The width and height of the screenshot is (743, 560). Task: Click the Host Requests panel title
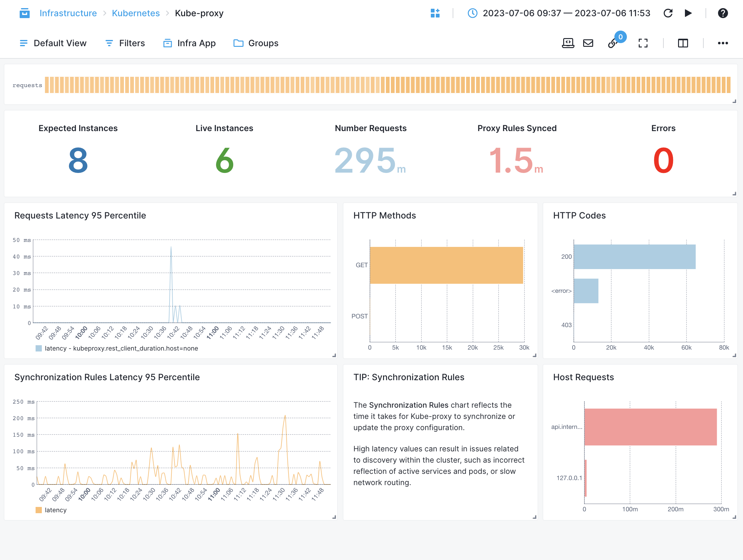point(583,377)
